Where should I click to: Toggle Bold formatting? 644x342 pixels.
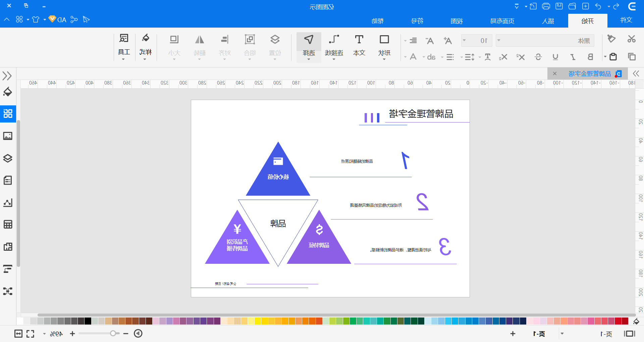click(x=590, y=57)
